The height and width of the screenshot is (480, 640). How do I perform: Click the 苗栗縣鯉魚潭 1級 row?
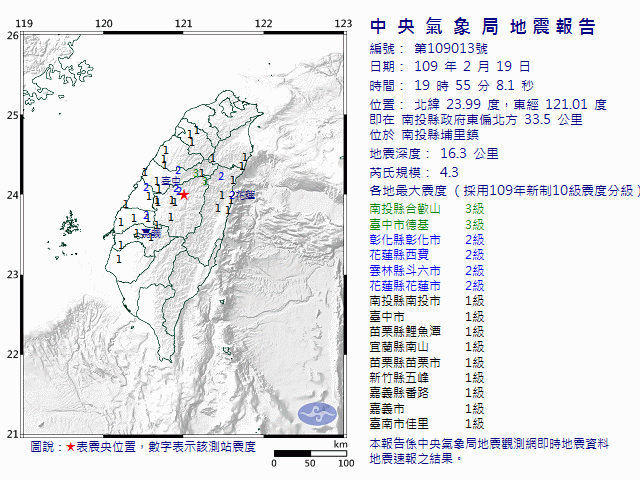point(427,331)
